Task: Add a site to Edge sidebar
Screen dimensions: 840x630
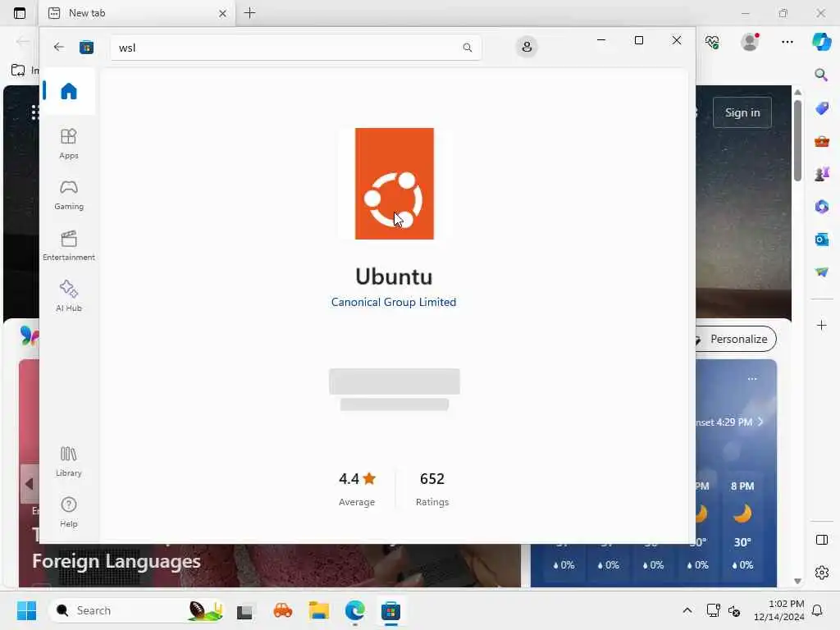Action: (821, 325)
